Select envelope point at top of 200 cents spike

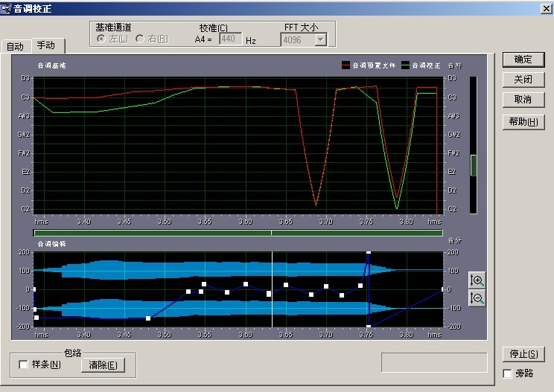[369, 252]
